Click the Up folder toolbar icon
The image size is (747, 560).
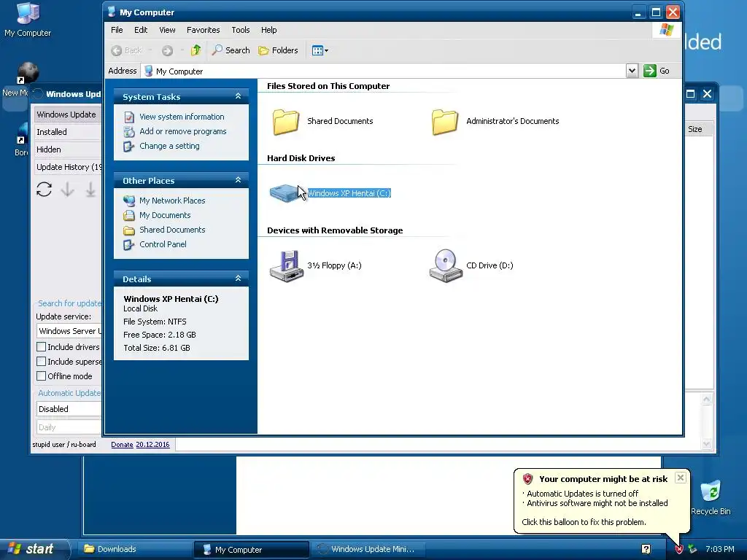point(196,50)
